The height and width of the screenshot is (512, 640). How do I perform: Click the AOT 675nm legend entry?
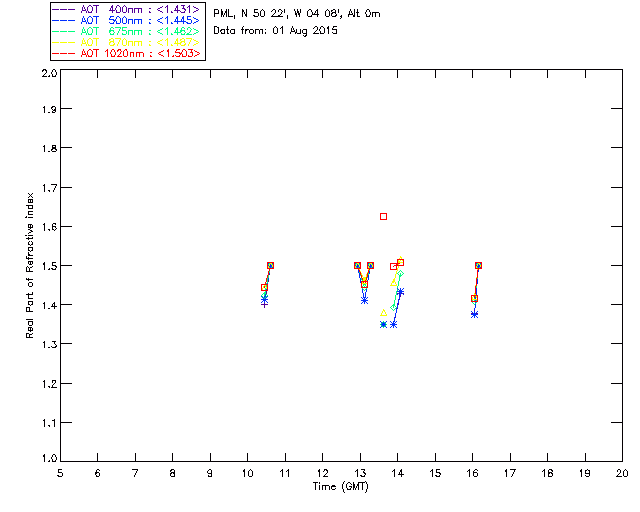[126, 31]
